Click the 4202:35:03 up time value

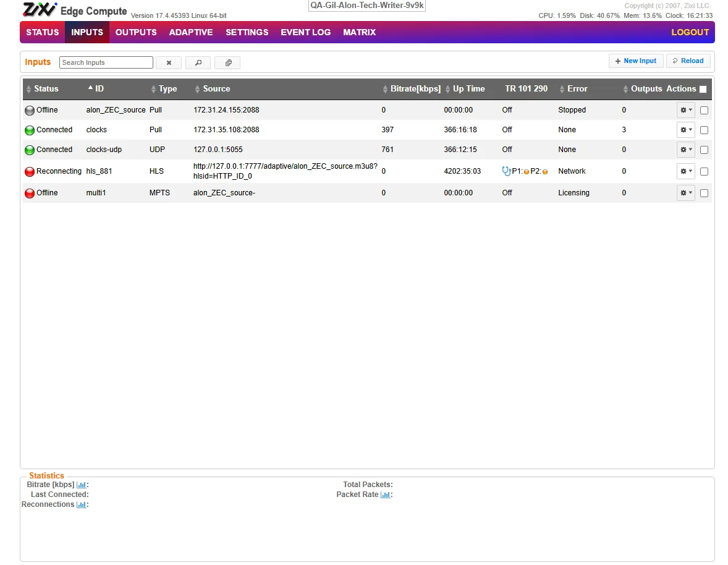pyautogui.click(x=462, y=171)
